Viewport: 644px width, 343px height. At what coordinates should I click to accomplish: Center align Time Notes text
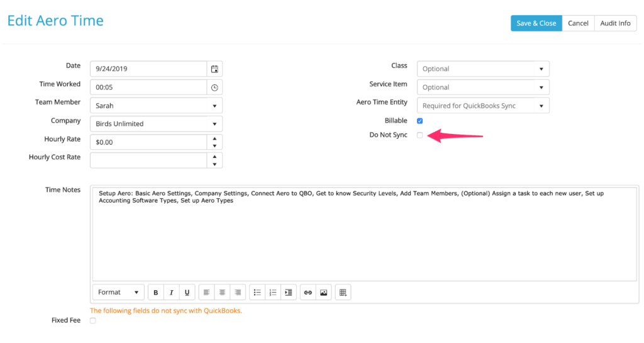tap(222, 293)
